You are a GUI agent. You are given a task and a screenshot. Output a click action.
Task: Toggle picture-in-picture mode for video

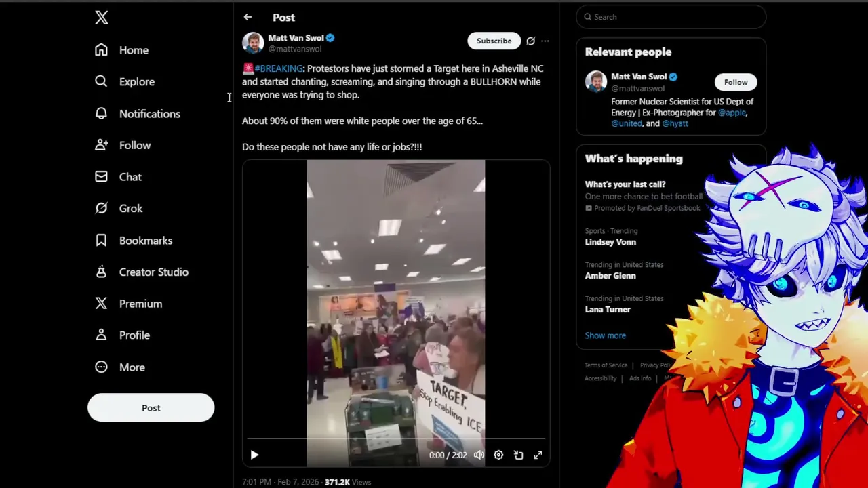coord(518,455)
